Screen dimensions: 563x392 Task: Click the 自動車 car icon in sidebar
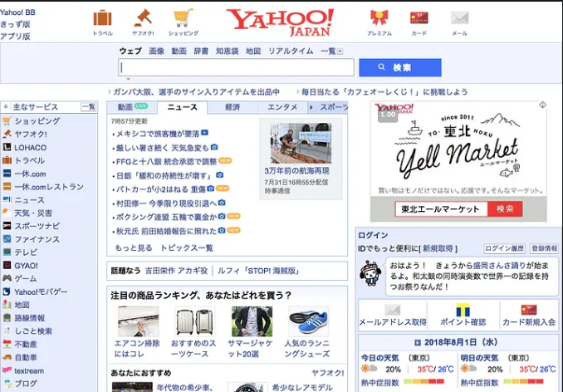[x=7, y=357]
